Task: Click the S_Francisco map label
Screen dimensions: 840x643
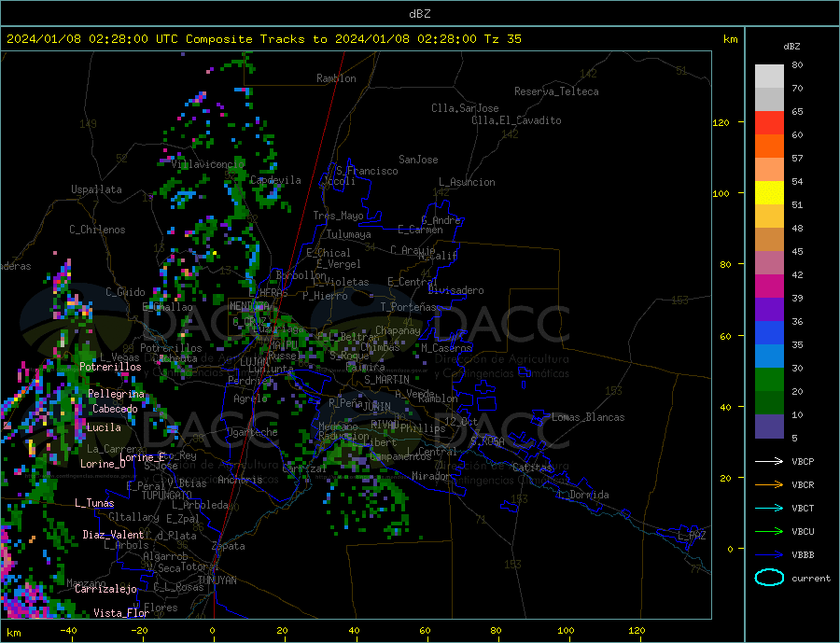Action: (367, 171)
